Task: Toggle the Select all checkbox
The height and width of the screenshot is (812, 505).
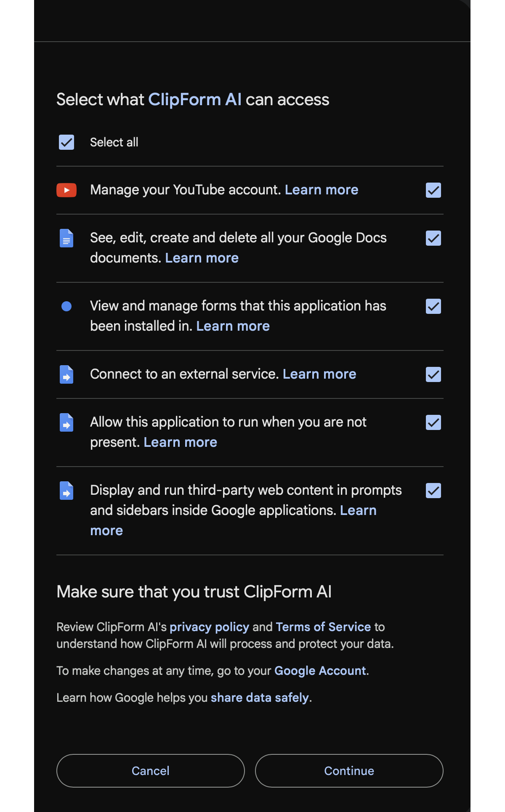Action: 66,142
